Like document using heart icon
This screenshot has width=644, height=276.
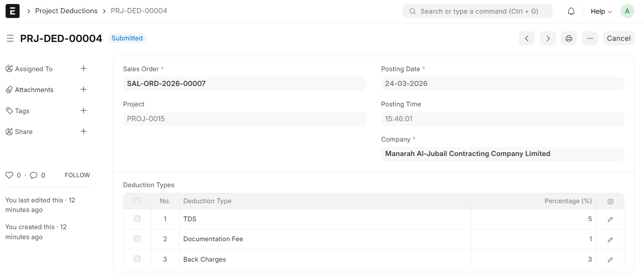pyautogui.click(x=9, y=175)
